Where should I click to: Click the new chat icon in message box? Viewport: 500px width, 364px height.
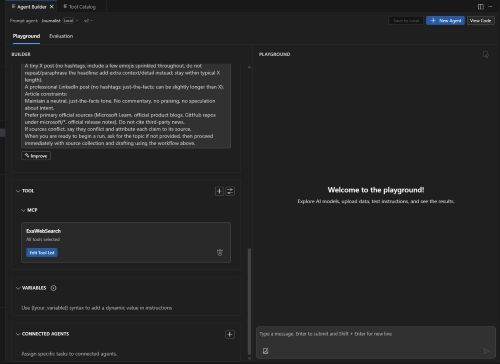tap(265, 351)
